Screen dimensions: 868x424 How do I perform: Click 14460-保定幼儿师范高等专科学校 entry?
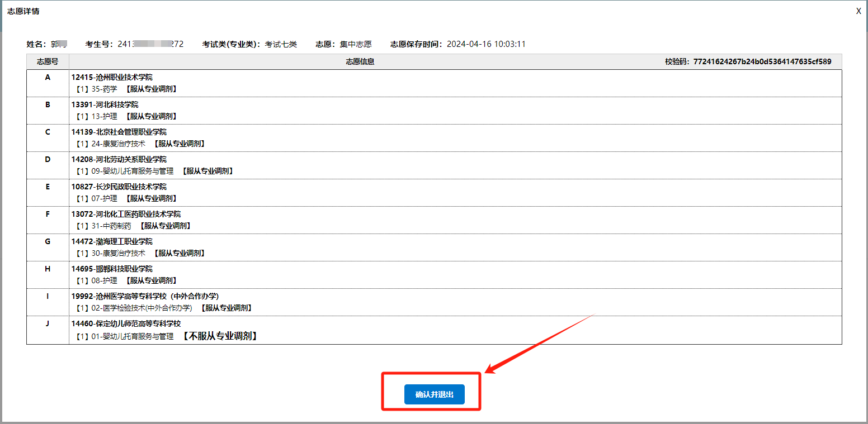[126, 323]
